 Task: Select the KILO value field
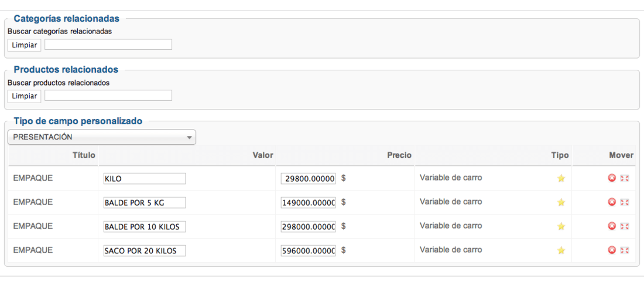[x=145, y=179]
